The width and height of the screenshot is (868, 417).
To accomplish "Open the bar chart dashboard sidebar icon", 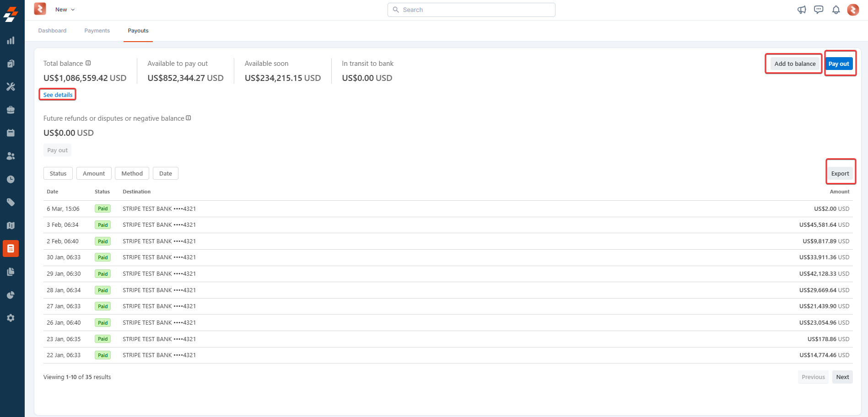I will point(11,41).
